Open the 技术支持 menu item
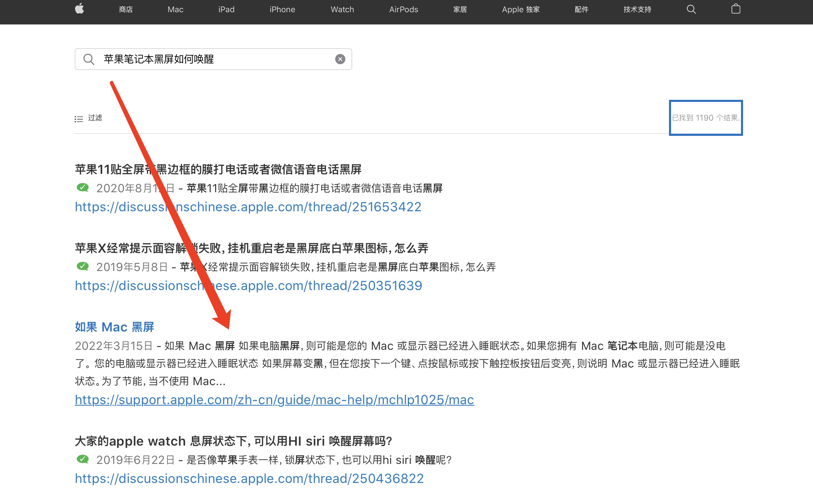The height and width of the screenshot is (504, 813). (x=637, y=10)
